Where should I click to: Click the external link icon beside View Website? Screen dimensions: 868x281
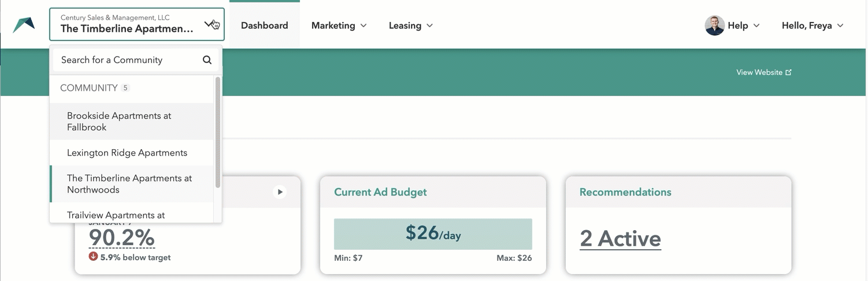pos(789,72)
